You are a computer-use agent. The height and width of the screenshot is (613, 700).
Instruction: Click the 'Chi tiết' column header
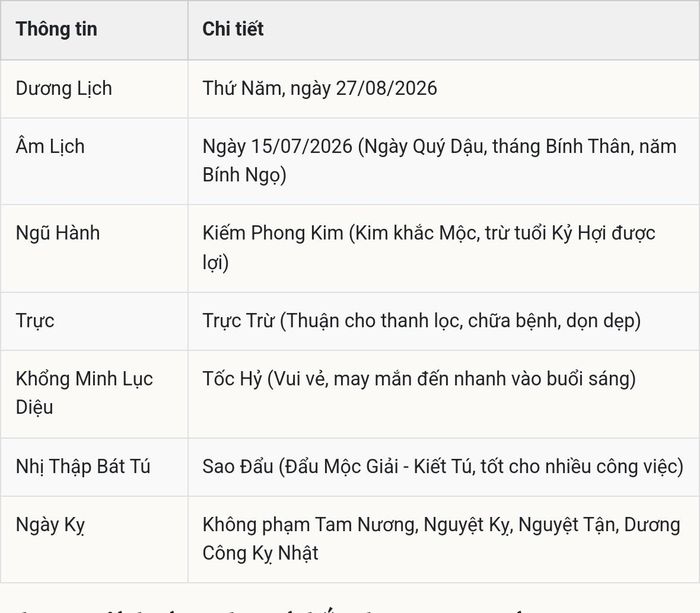point(233,29)
